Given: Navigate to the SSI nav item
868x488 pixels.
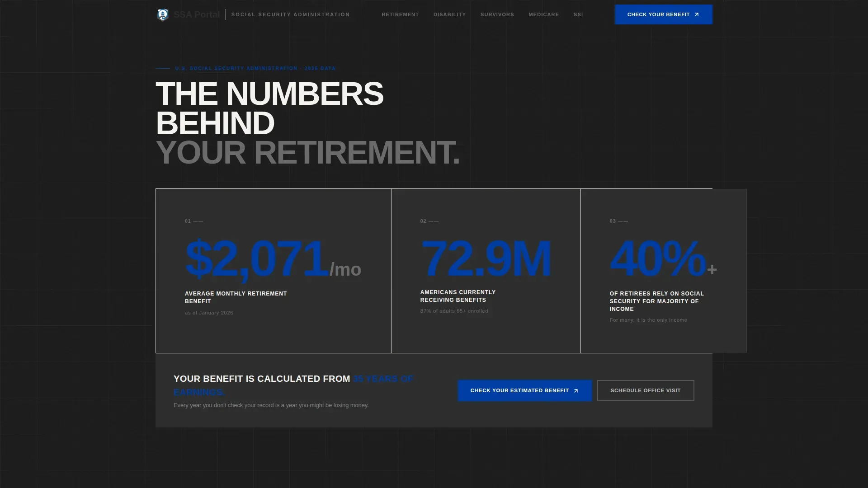Looking at the screenshot, I should tap(578, 15).
